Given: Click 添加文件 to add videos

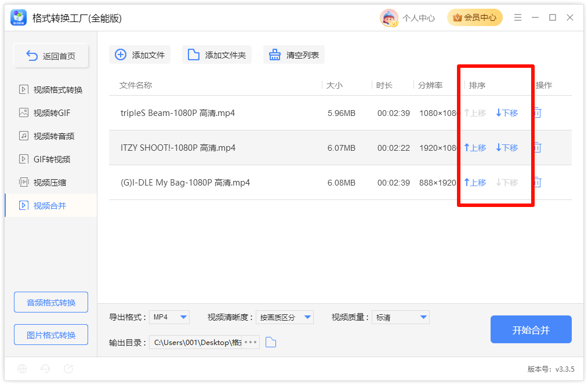Looking at the screenshot, I should coord(140,55).
